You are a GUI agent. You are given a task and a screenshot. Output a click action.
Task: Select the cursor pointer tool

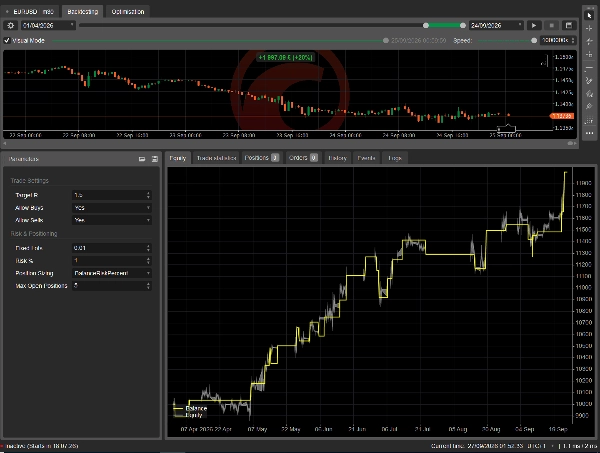point(589,15)
